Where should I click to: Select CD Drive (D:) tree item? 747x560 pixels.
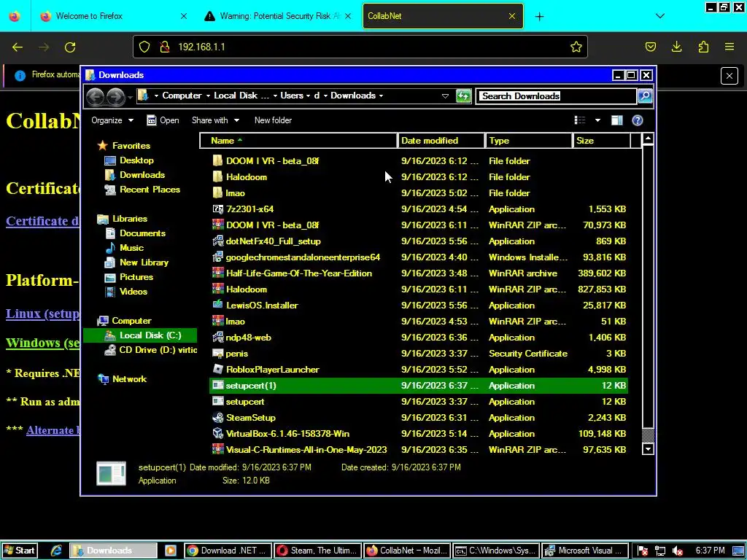(x=150, y=350)
